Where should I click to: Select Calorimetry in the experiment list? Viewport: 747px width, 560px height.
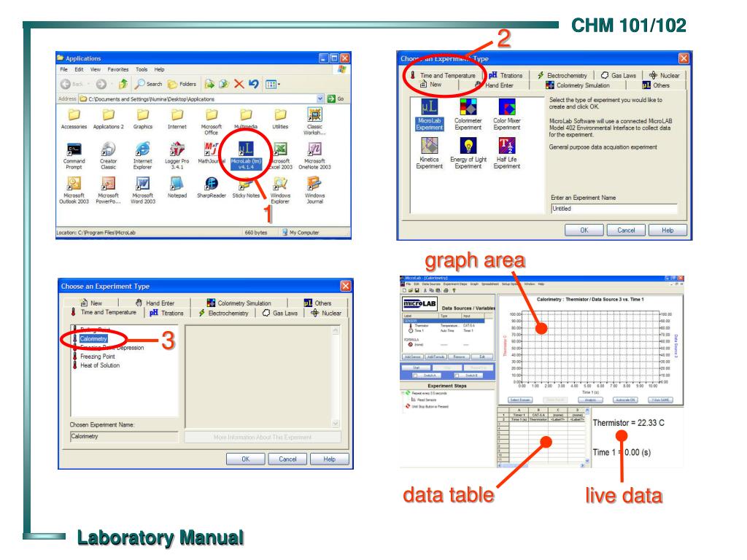93,338
